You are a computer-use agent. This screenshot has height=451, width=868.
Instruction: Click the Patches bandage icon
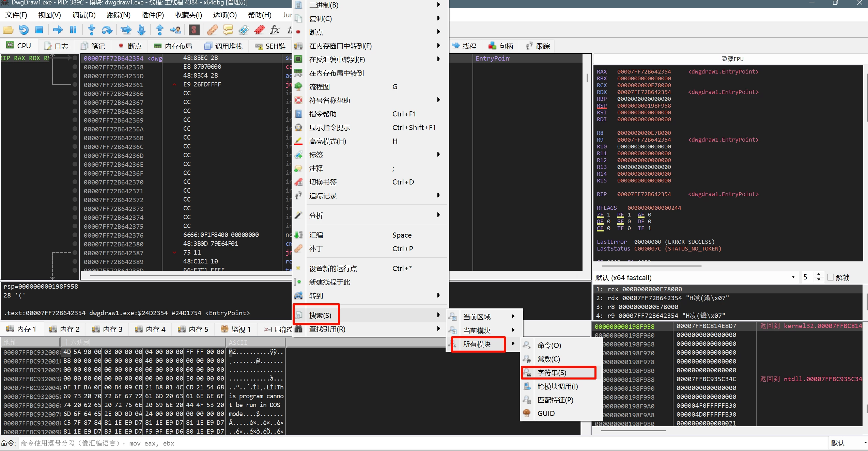click(x=212, y=30)
